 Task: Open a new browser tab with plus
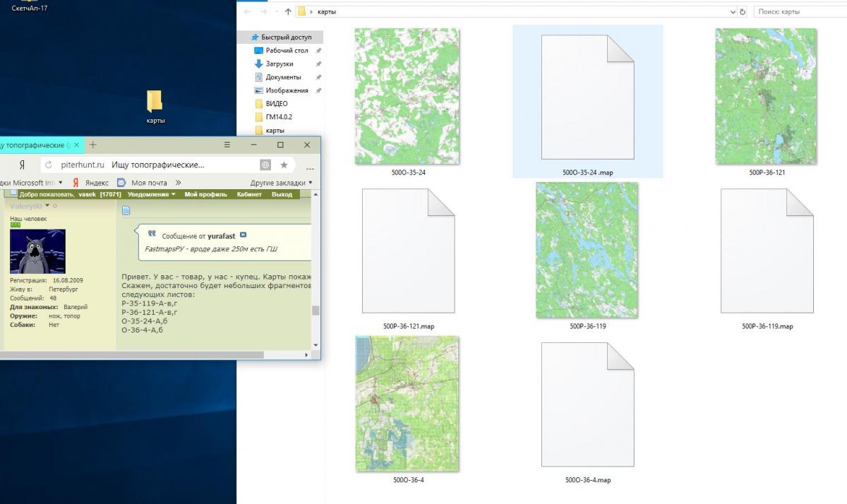coord(92,145)
